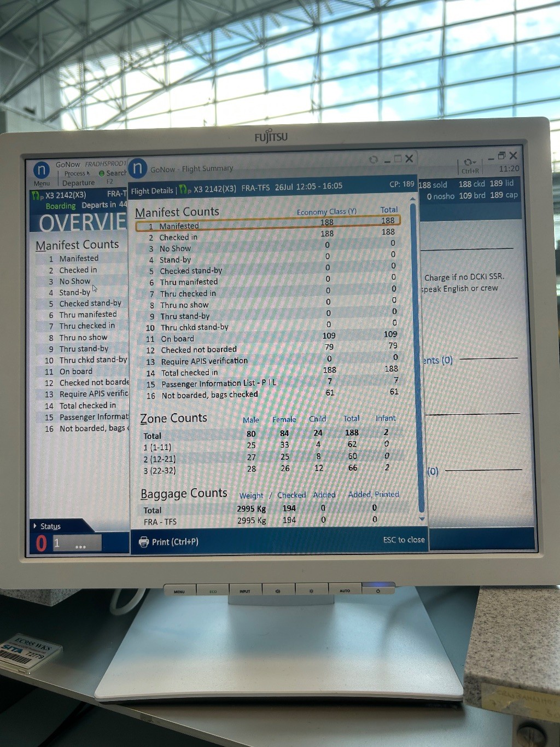Select the Departure menu item
Image resolution: width=560 pixels, height=747 pixels.
pyautogui.click(x=78, y=183)
